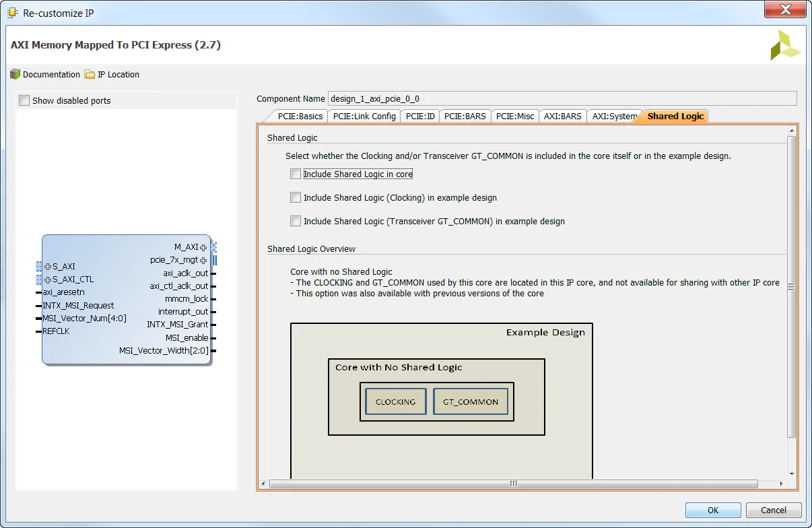Edit the Component Name field
Screen dimensions: 812x528
tap(471, 98)
